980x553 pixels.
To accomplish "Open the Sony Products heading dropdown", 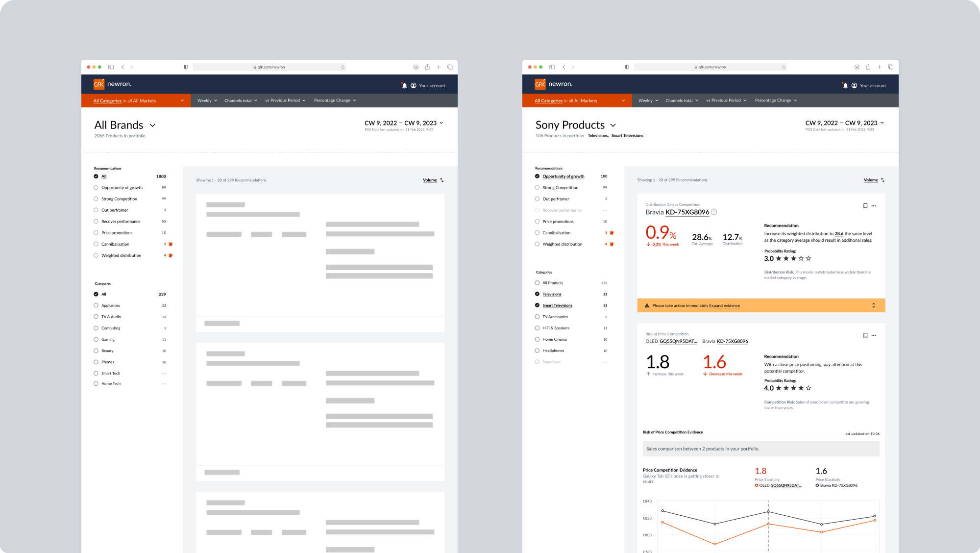I will [x=613, y=126].
